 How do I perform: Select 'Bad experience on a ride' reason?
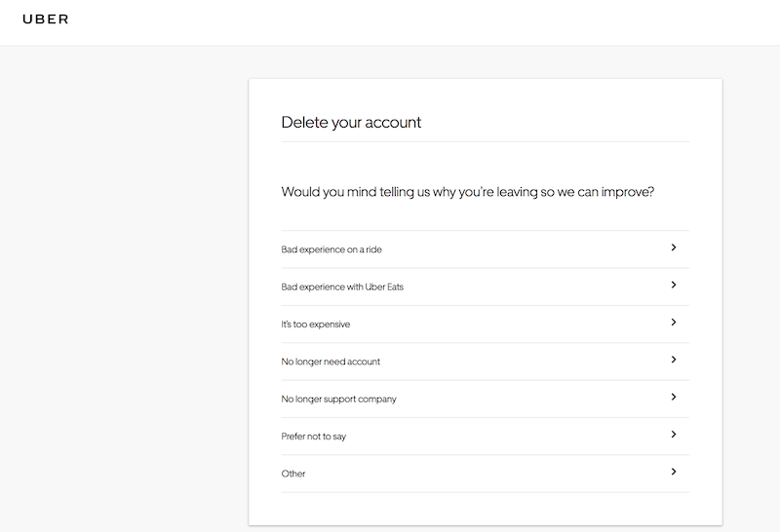(485, 249)
